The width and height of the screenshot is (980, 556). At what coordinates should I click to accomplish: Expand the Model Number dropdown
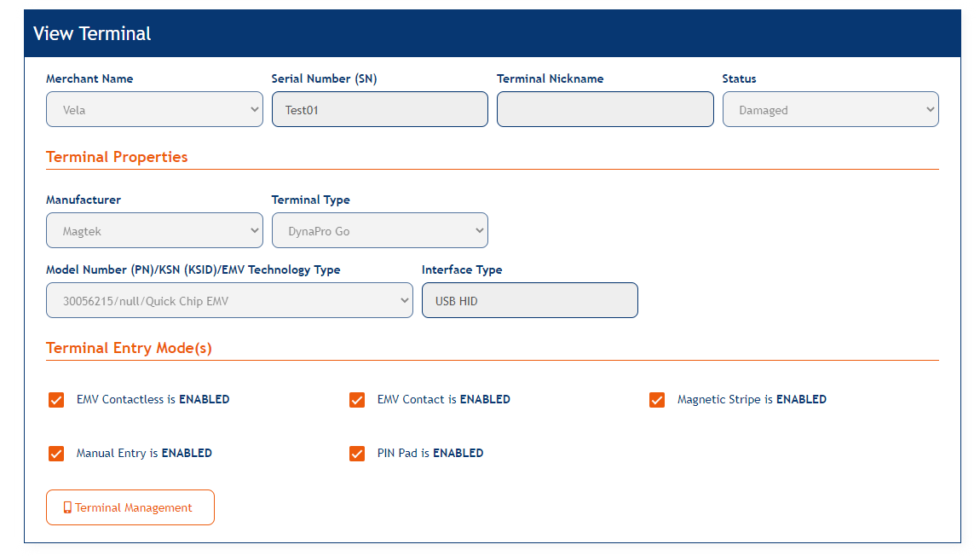(x=229, y=300)
